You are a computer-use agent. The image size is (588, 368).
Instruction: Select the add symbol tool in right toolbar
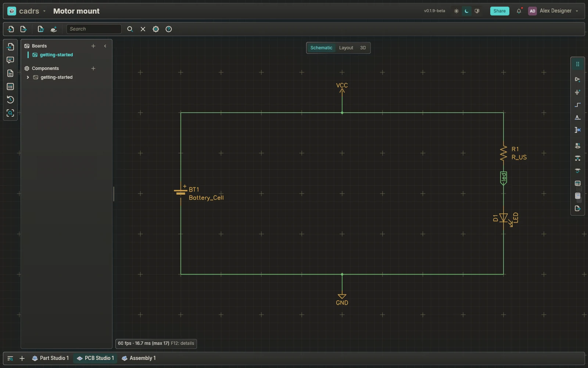pos(577,79)
